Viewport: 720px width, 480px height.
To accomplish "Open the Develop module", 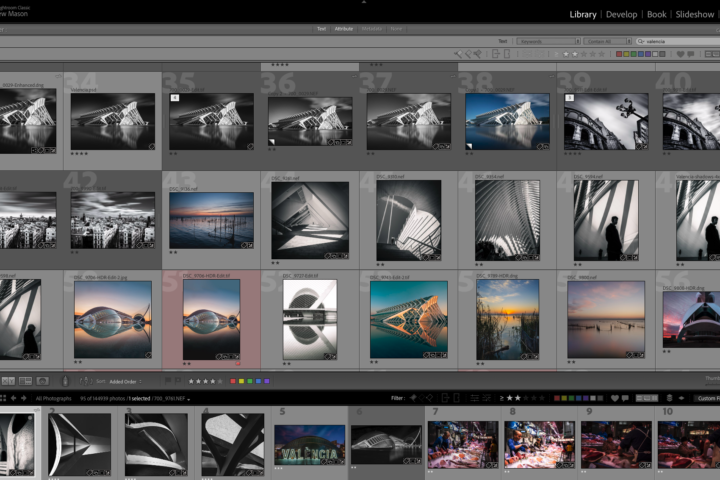I will coord(621,14).
